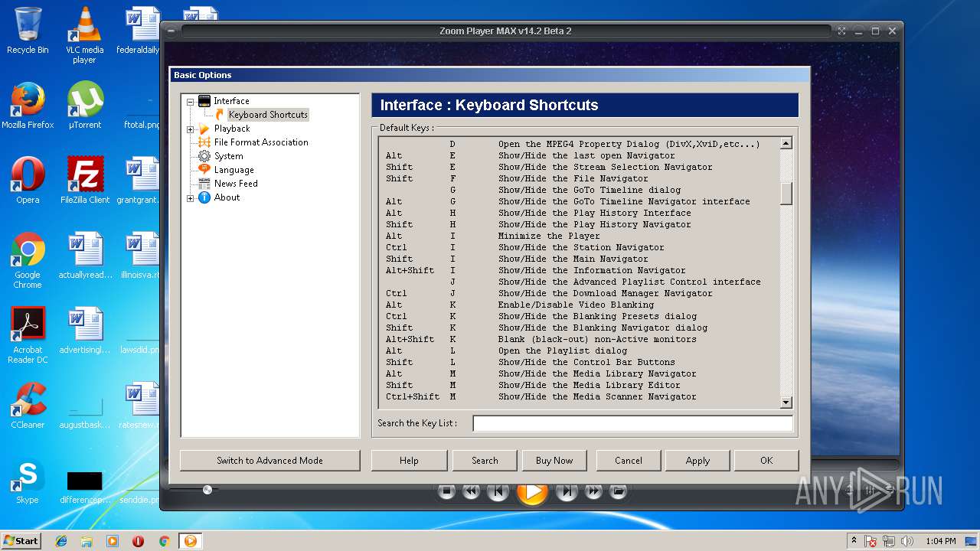Click the orange Play button
980x551 pixels.
pyautogui.click(x=532, y=491)
